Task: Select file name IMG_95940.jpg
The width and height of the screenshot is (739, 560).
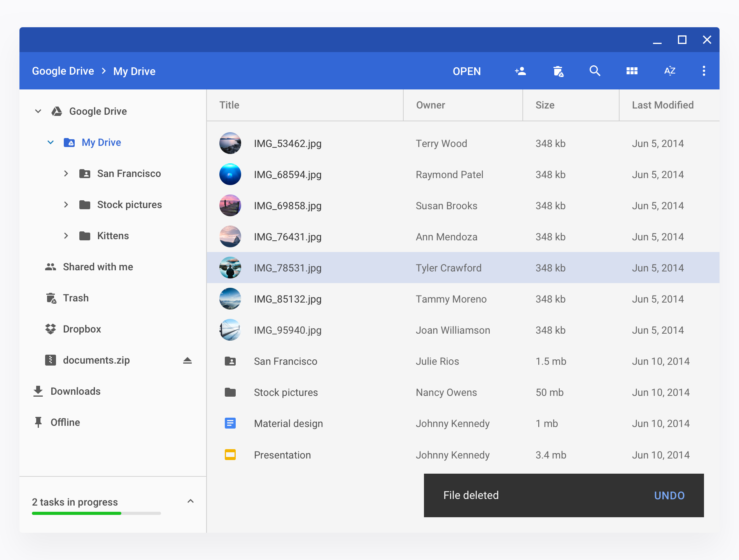Action: click(288, 330)
